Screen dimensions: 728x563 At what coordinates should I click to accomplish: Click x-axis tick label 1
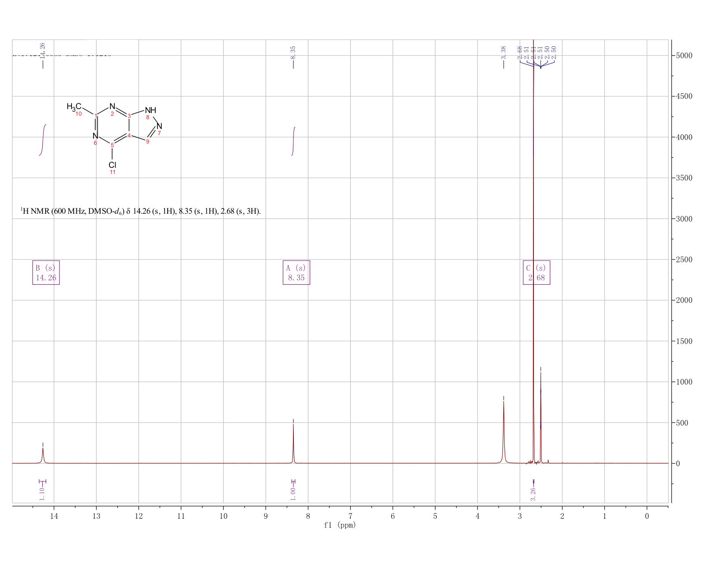tap(604, 516)
